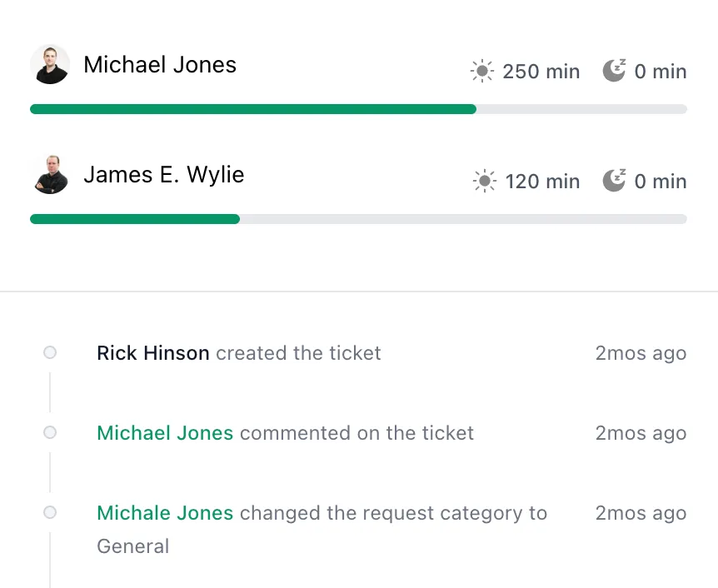Select the Michael Jones name link in the timeline
Screen dimensions: 718x588
(x=164, y=432)
